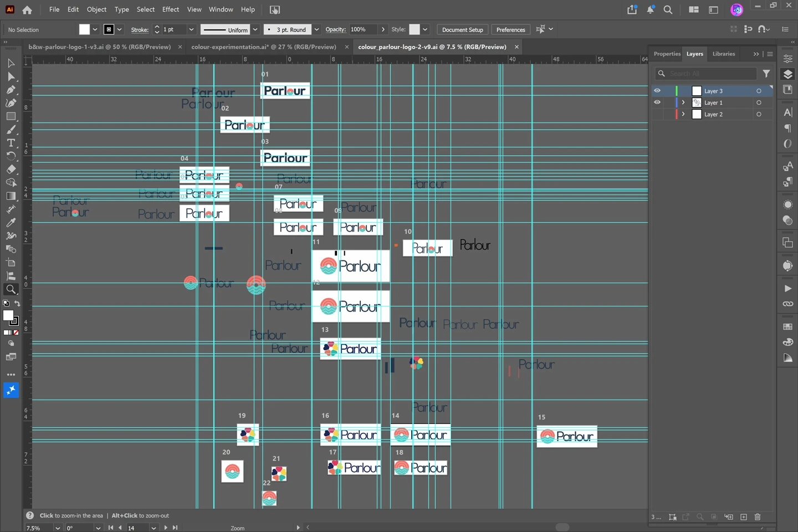
Task: Choose the Rectangle tool
Action: pyautogui.click(x=11, y=116)
